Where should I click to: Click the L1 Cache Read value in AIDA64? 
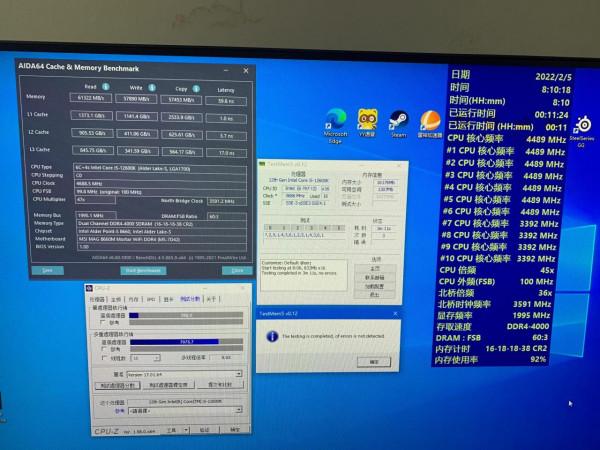pos(91,115)
